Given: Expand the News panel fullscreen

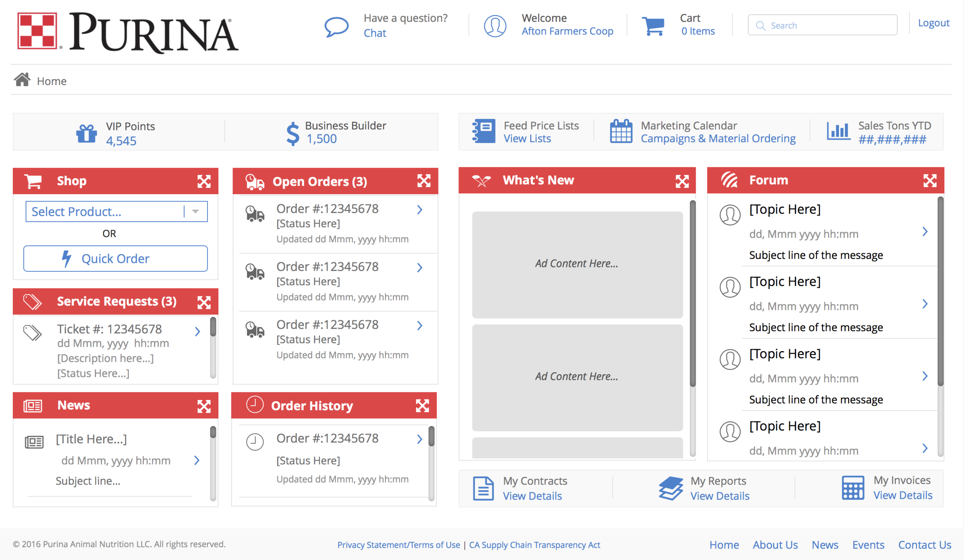Looking at the screenshot, I should pos(204,406).
